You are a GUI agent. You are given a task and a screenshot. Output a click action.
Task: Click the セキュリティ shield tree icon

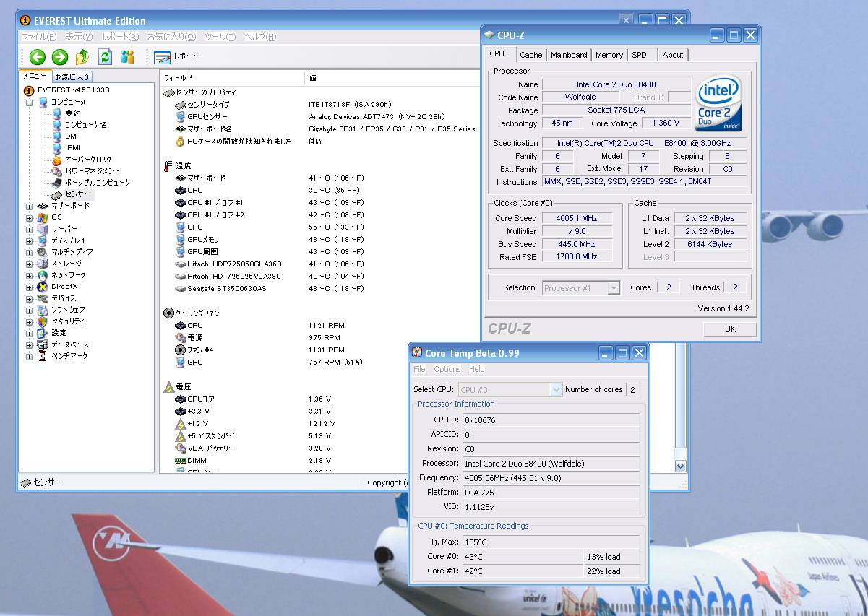pyautogui.click(x=42, y=321)
